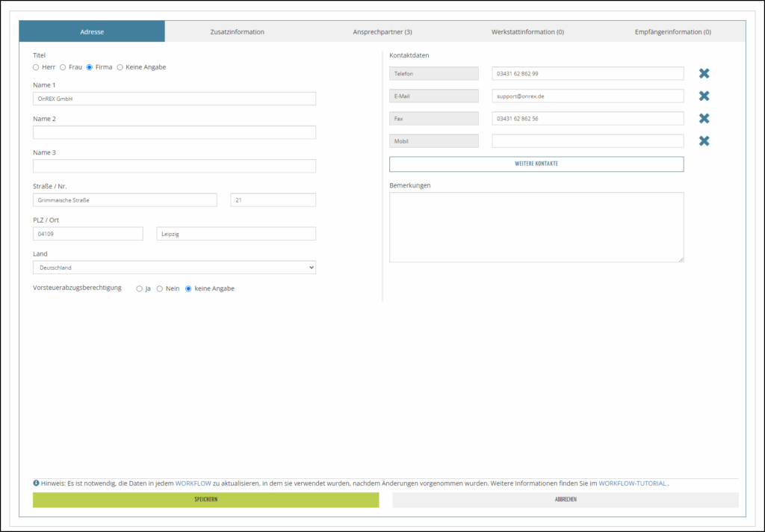Click the Abbrechen button
This screenshot has height=532, width=765.
click(566, 500)
